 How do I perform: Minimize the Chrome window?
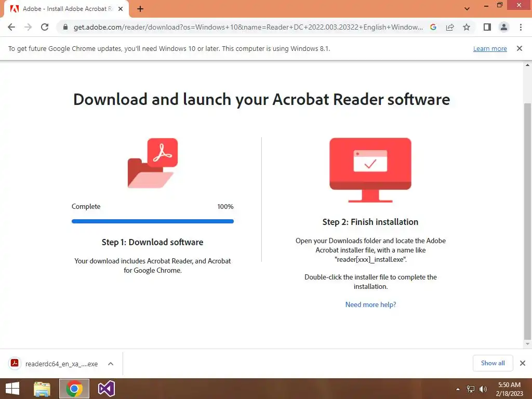pos(486,5)
